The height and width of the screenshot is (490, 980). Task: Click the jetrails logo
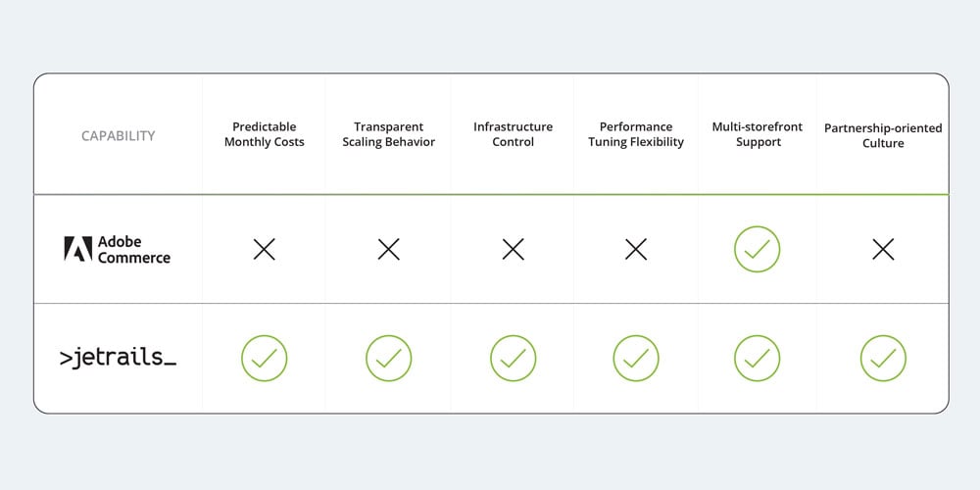point(118,359)
